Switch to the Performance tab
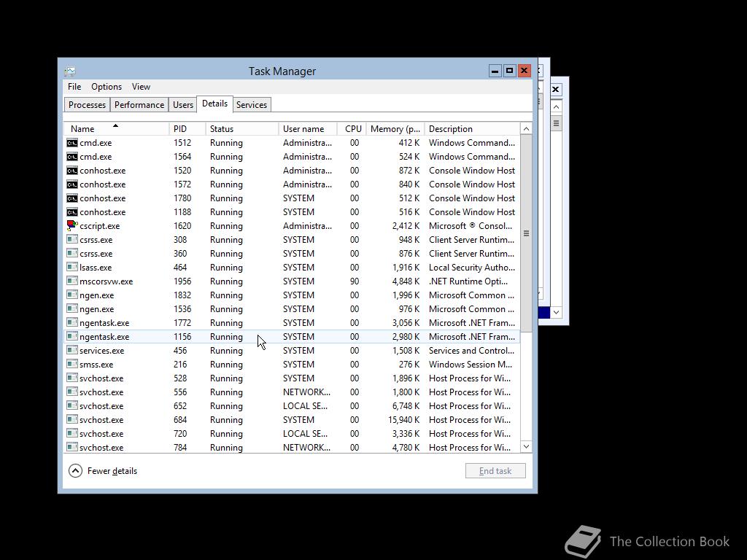Image resolution: width=747 pixels, height=560 pixels. click(139, 105)
